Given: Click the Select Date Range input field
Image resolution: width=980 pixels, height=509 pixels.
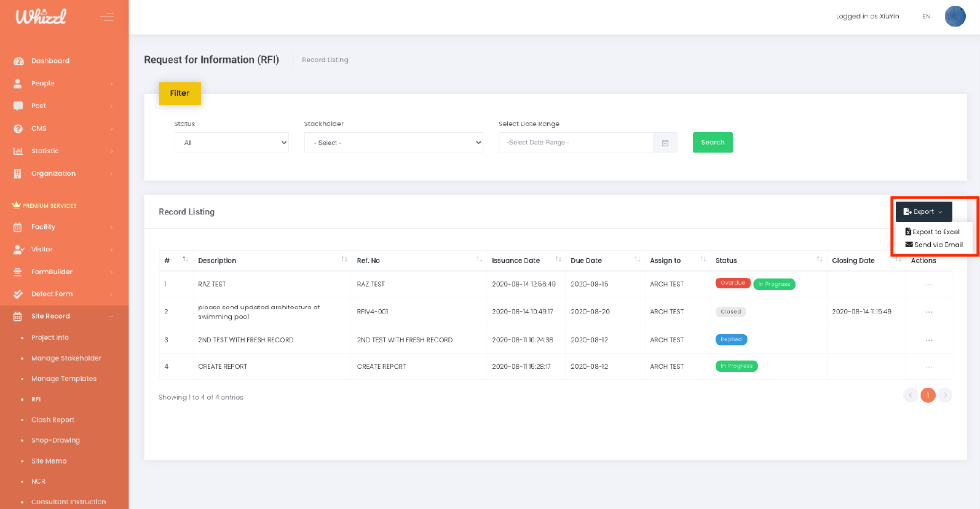Looking at the screenshot, I should coord(575,143).
